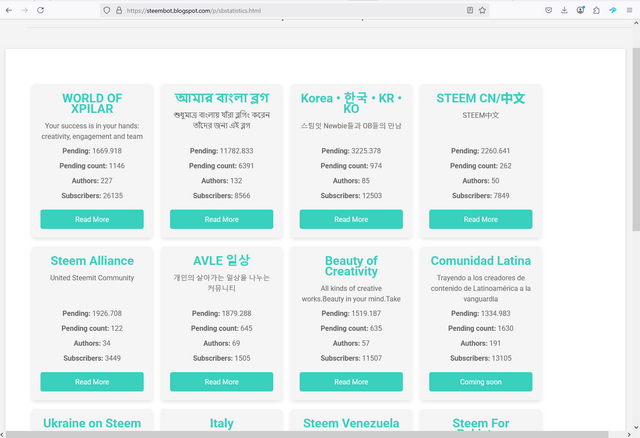640x438 pixels.
Task: Select 'Pending: 1669.918' in XPILAR card
Action: (x=92, y=151)
